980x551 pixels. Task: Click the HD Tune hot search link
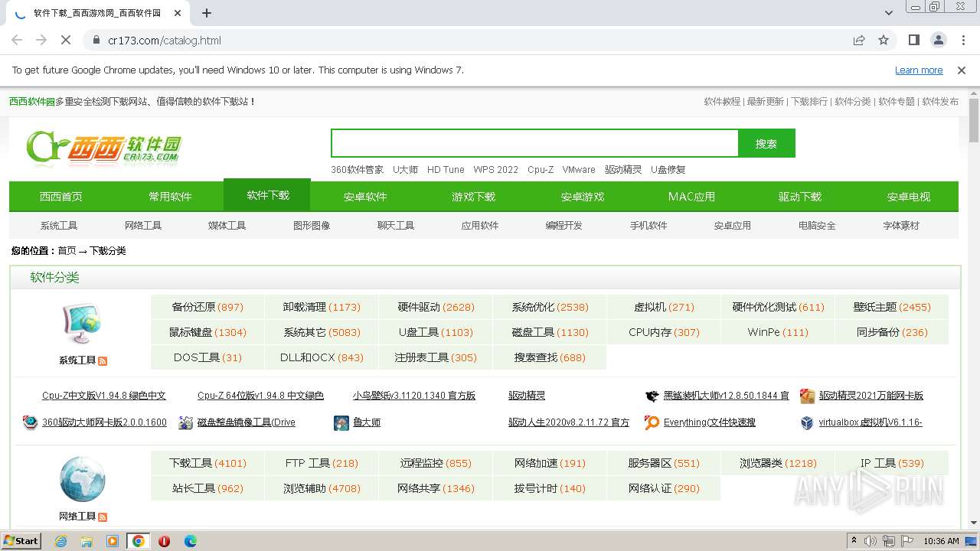[x=446, y=170]
